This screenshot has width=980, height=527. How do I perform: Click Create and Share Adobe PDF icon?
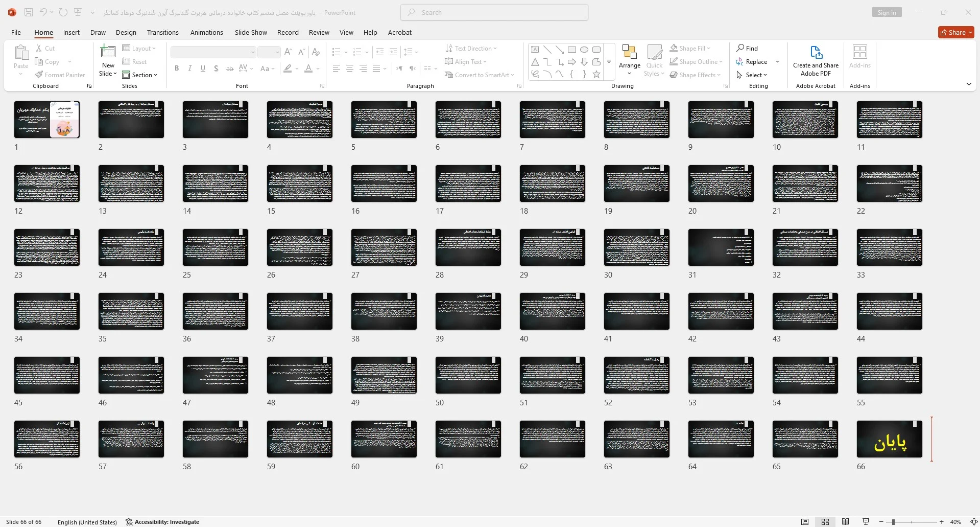pos(816,52)
